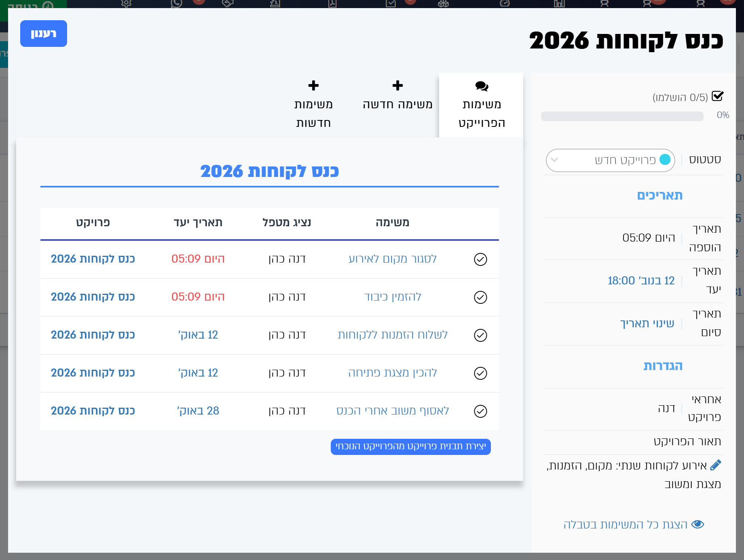This screenshot has height=560, width=744.
Task: Click the added date value 'היום 05:09' in sidebar
Action: click(x=649, y=238)
